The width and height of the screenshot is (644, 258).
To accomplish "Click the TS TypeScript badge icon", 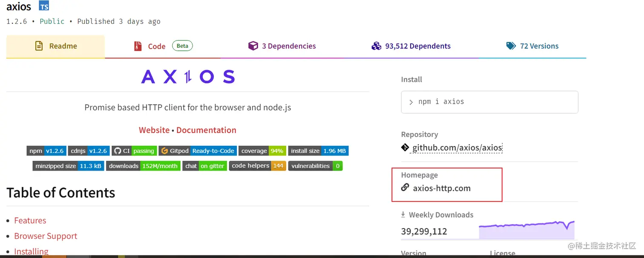I will tap(44, 6).
